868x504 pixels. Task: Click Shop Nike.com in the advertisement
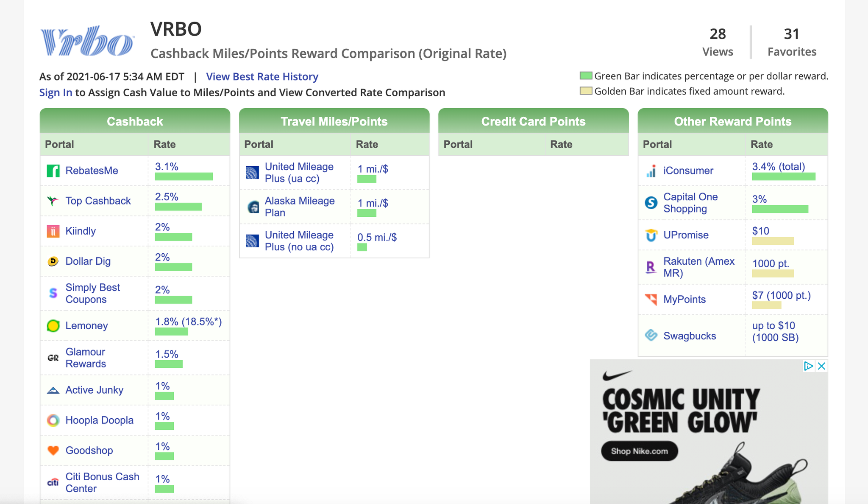[640, 451]
